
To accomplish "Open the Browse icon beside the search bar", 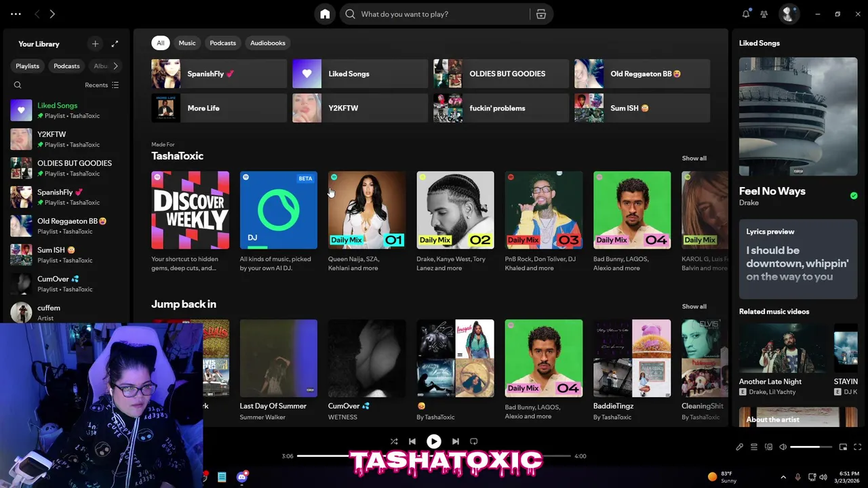I will [541, 14].
